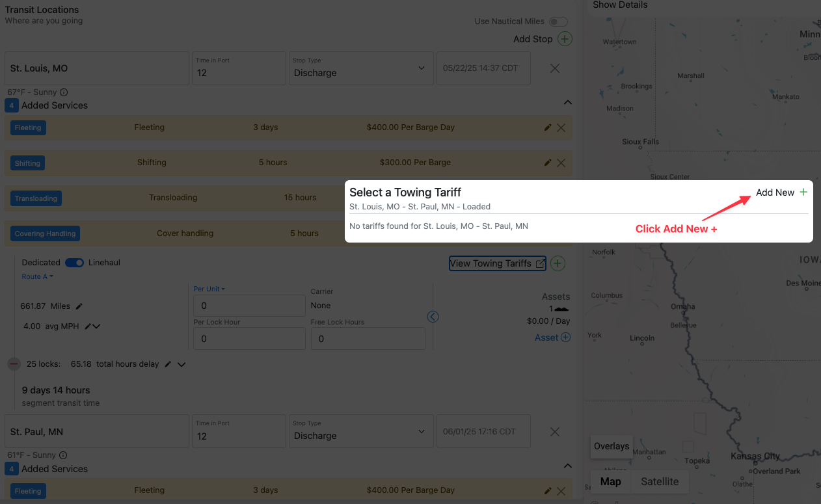
Task: Collapse St. Louis Added Services section
Action: click(567, 102)
